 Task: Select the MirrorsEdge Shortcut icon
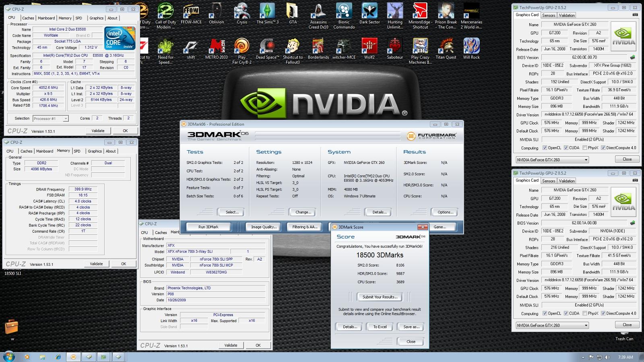pos(420,16)
